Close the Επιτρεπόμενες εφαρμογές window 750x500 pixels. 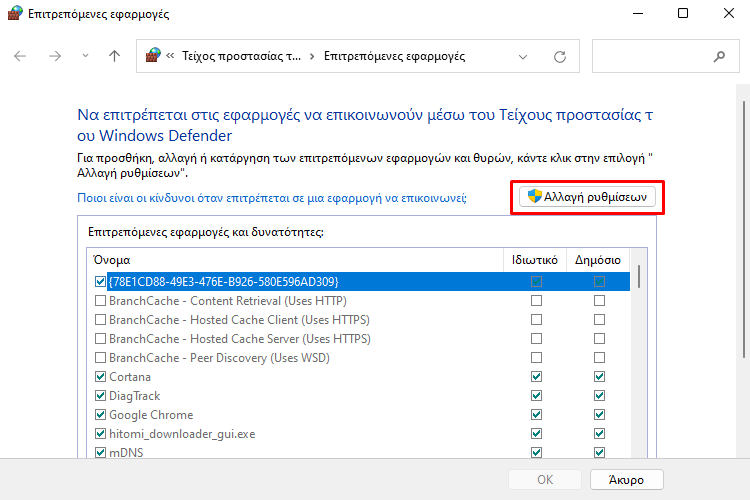[x=728, y=13]
